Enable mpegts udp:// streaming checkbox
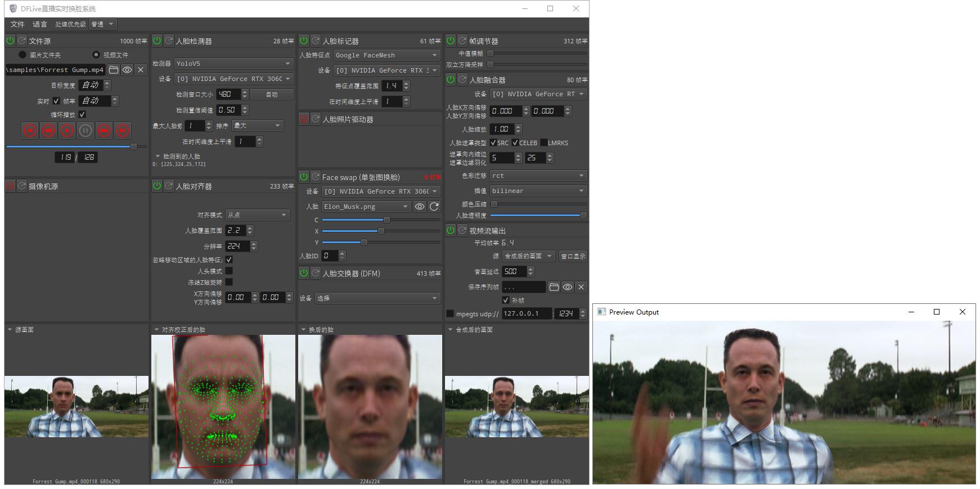Viewport: 980px width, 489px height. (450, 313)
